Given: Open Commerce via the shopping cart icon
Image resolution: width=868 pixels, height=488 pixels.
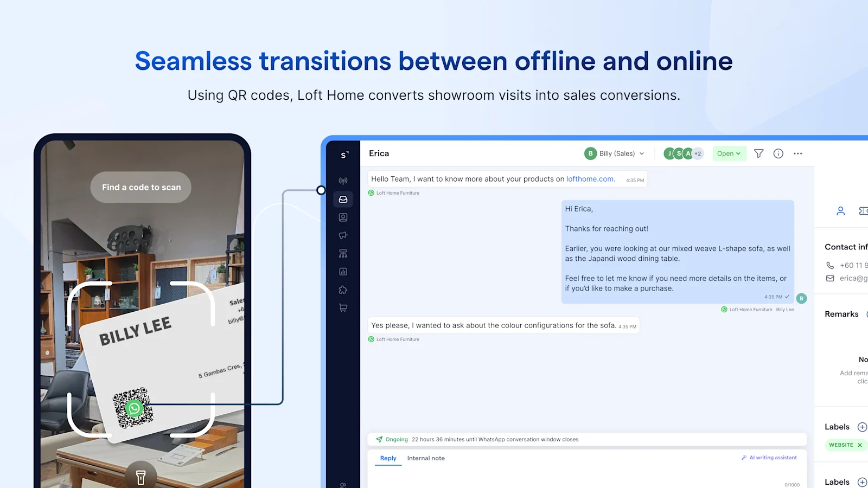Looking at the screenshot, I should point(343,307).
